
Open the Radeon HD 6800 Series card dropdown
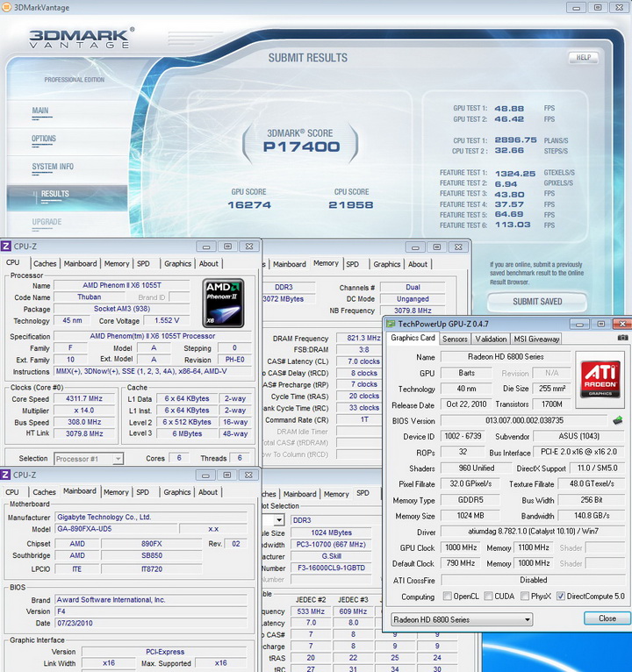point(462,619)
